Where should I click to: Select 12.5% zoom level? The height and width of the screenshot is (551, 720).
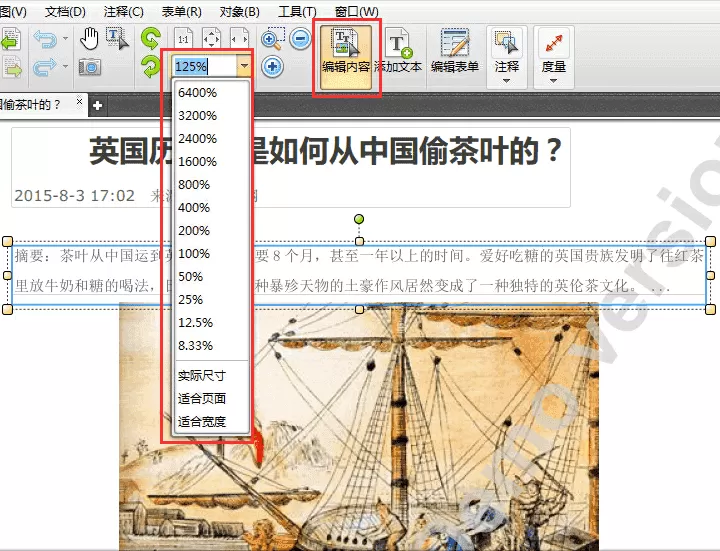click(211, 322)
